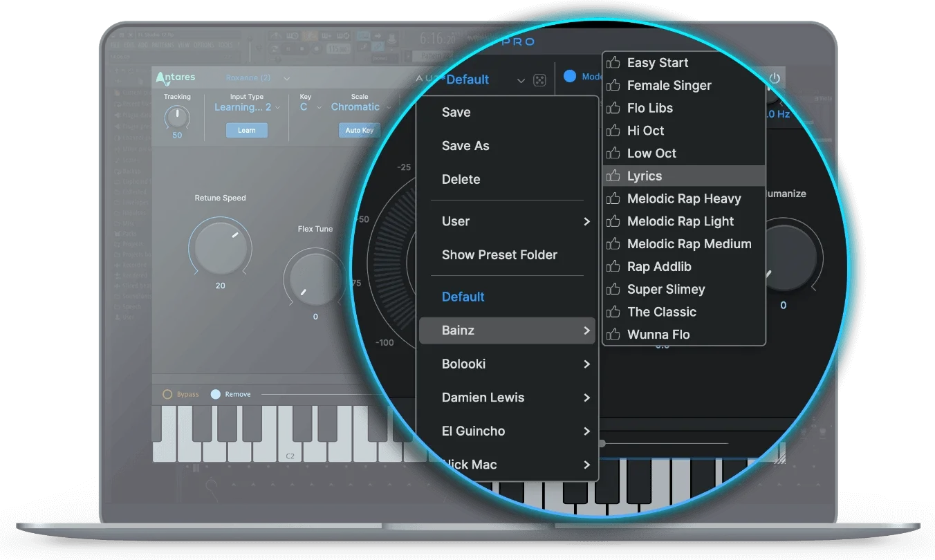This screenshot has height=560, width=935.
Task: Click the thumbs-up icon beside Melodic Rap Heavy
Action: tap(613, 198)
